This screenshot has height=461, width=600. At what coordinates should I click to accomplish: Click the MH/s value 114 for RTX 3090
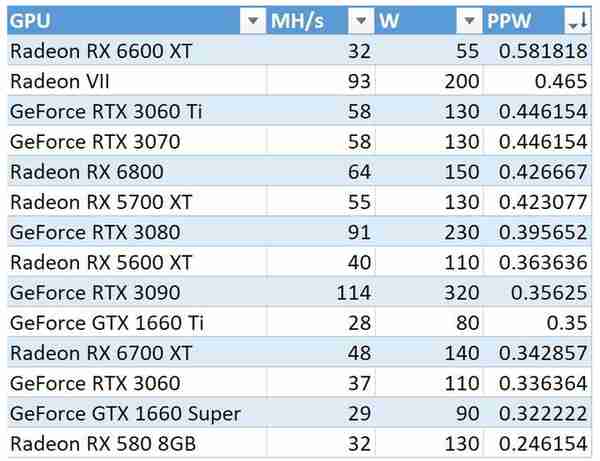(354, 293)
